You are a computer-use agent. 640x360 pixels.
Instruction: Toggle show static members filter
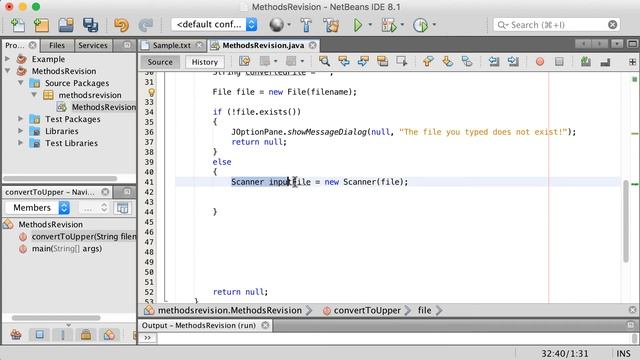(63, 335)
